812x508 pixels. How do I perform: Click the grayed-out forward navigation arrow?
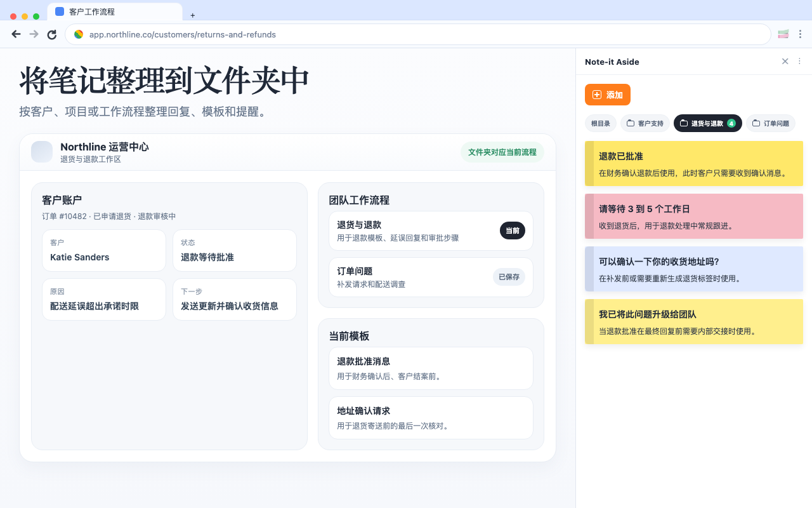34,34
